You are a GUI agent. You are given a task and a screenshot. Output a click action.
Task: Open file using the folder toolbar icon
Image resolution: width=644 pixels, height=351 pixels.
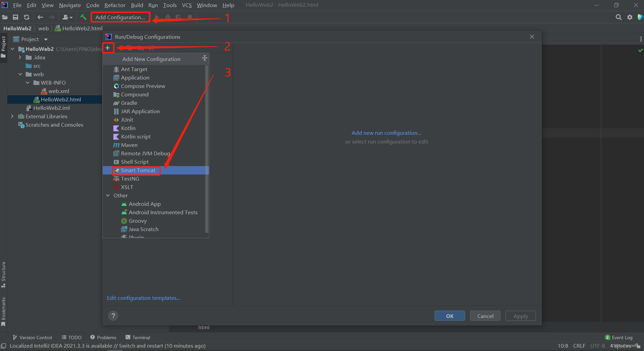tap(5, 17)
